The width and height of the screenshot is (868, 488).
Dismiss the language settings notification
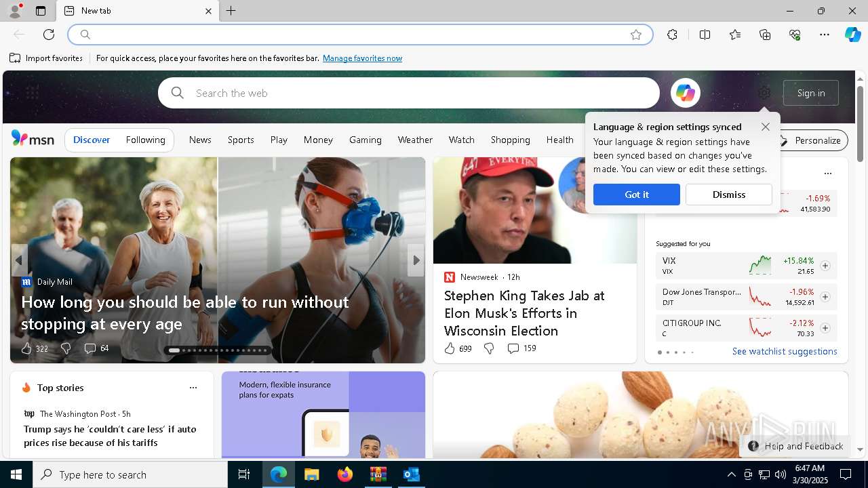point(729,195)
